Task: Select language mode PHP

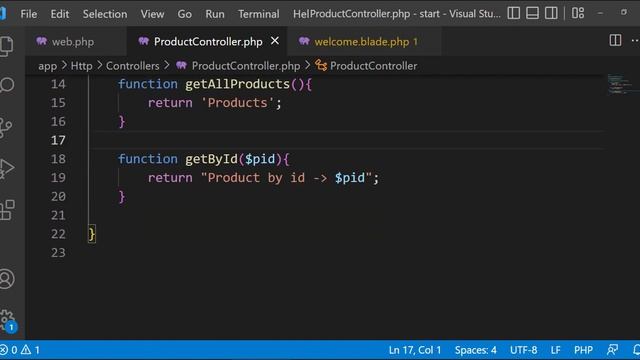Action: pyautogui.click(x=583, y=350)
